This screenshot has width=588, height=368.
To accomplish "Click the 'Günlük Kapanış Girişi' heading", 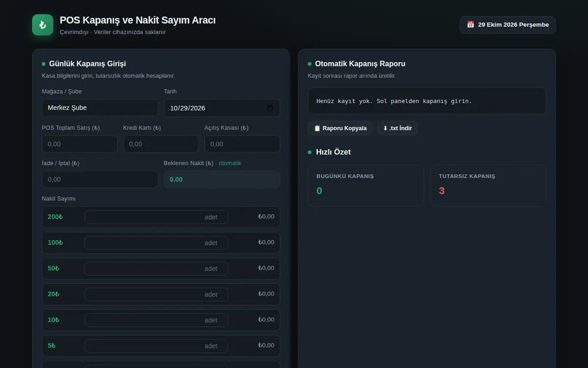I will 88,64.
